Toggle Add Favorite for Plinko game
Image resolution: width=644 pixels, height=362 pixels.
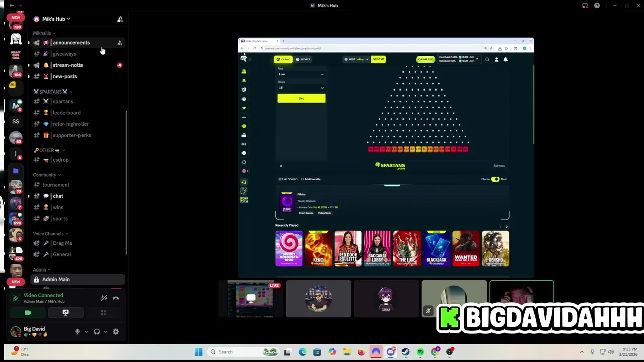(x=311, y=179)
